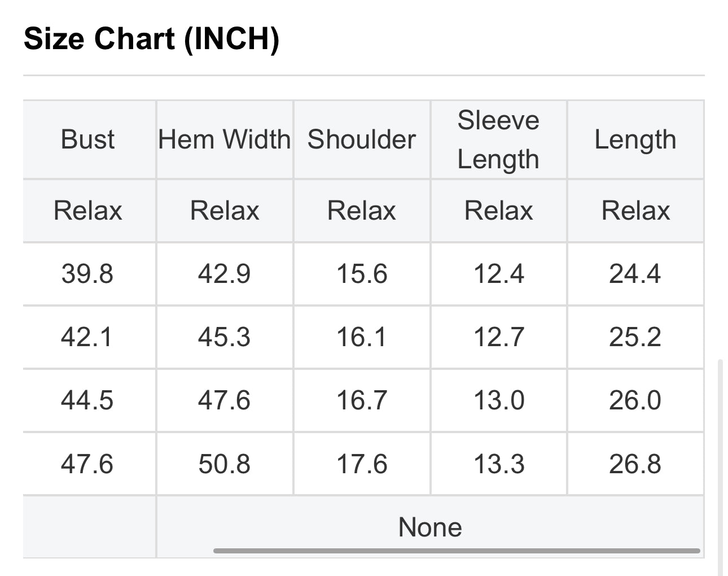This screenshot has height=576, width=728.
Task: Click the 25.2 length cell
Action: tap(635, 337)
